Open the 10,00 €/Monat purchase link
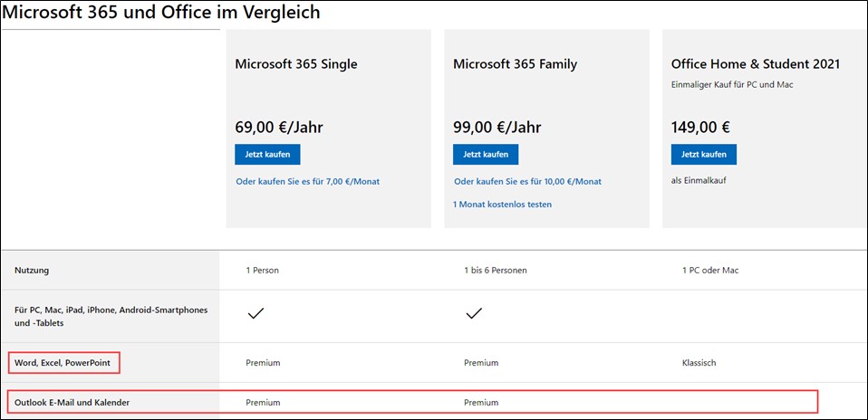The image size is (868, 420). pyautogui.click(x=527, y=182)
